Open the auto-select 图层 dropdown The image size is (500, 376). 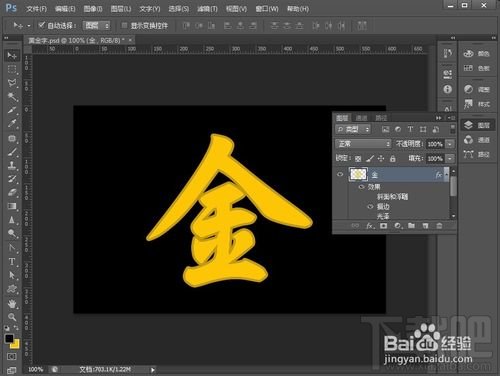(96, 25)
